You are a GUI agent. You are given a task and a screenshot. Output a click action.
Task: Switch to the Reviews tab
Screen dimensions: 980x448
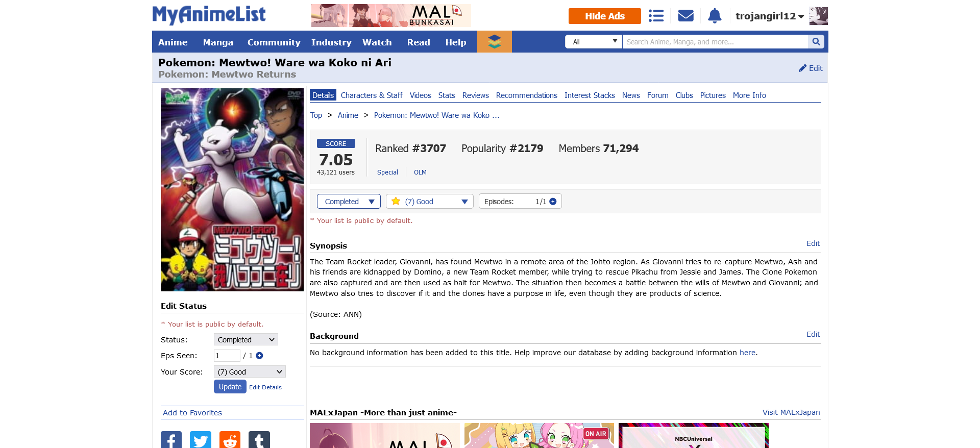tap(476, 95)
